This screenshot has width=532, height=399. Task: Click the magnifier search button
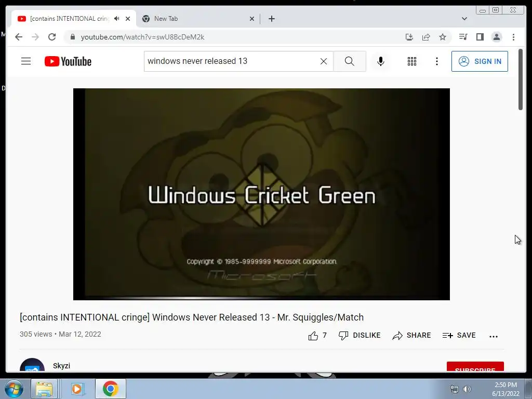[x=350, y=61]
